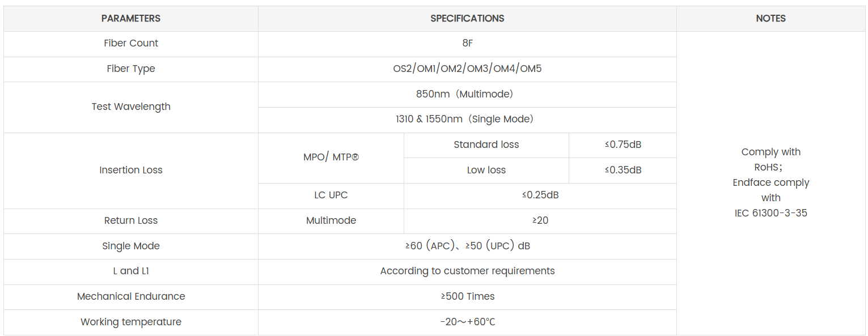
Task: Select the Standard loss cell
Action: point(486,145)
